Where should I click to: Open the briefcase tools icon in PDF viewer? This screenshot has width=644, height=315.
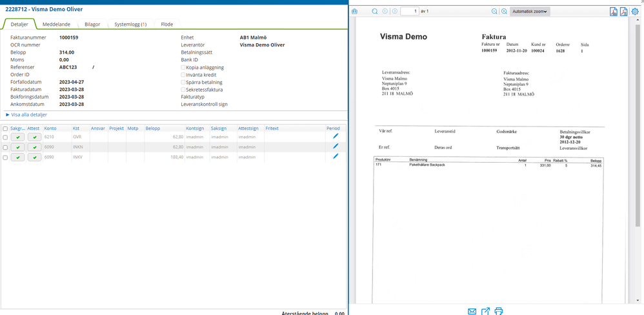tap(355, 12)
